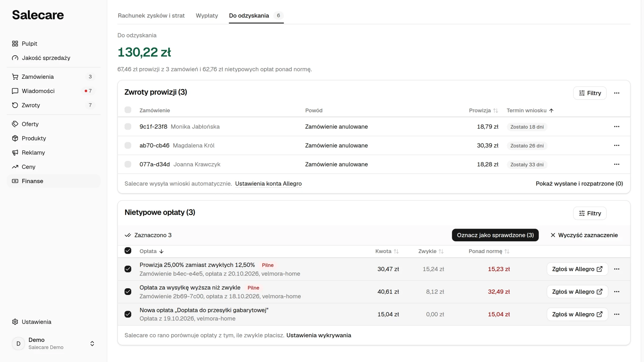The height and width of the screenshot is (362, 644).
Task: Open Filtry in Nietypowe opłaty panel
Action: pyautogui.click(x=590, y=214)
